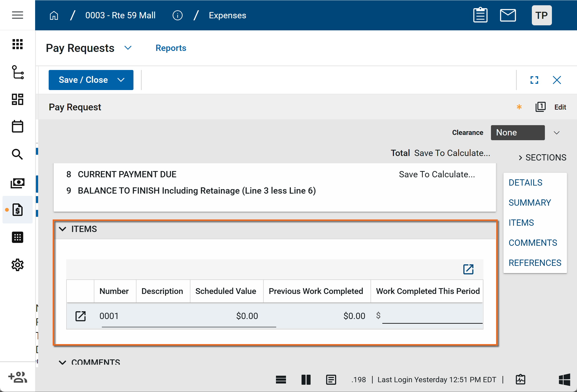Image resolution: width=577 pixels, height=392 pixels.
Task: Open settings gear in left sidebar
Action: 17,265
